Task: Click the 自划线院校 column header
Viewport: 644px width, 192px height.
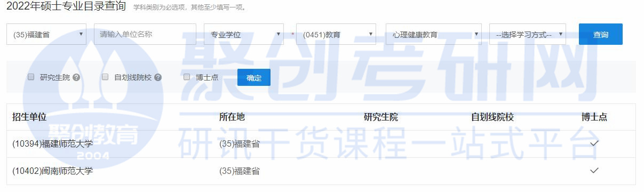Action: (x=492, y=117)
